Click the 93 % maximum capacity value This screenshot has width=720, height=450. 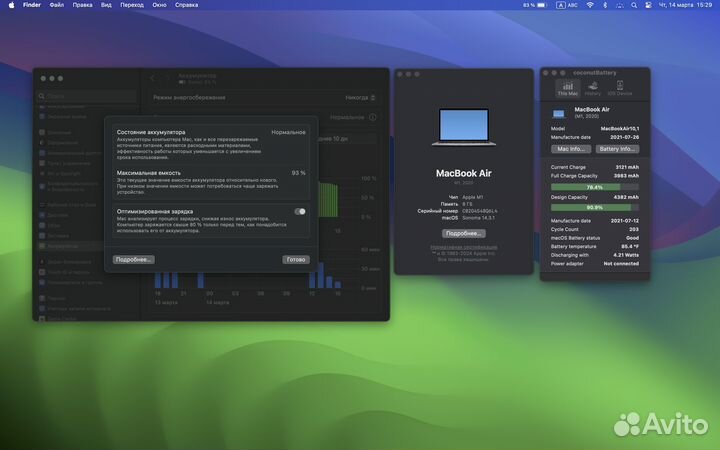(x=298, y=173)
